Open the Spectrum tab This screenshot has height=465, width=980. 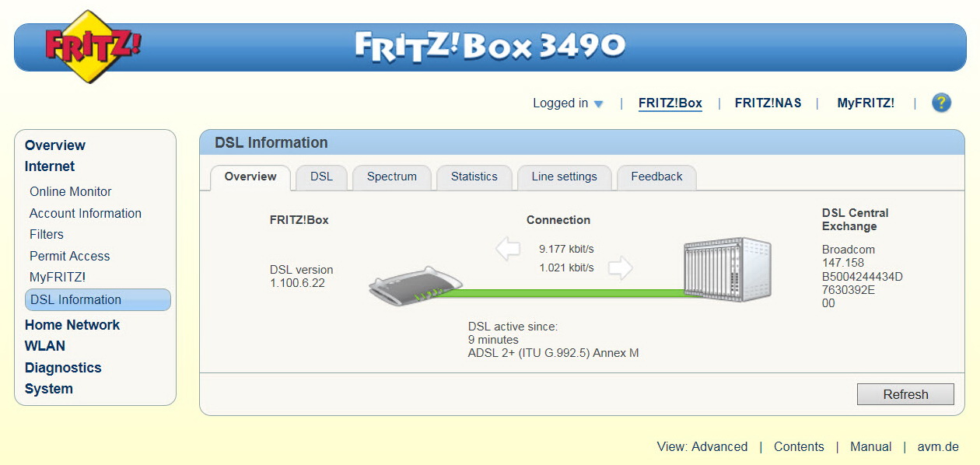coord(392,177)
